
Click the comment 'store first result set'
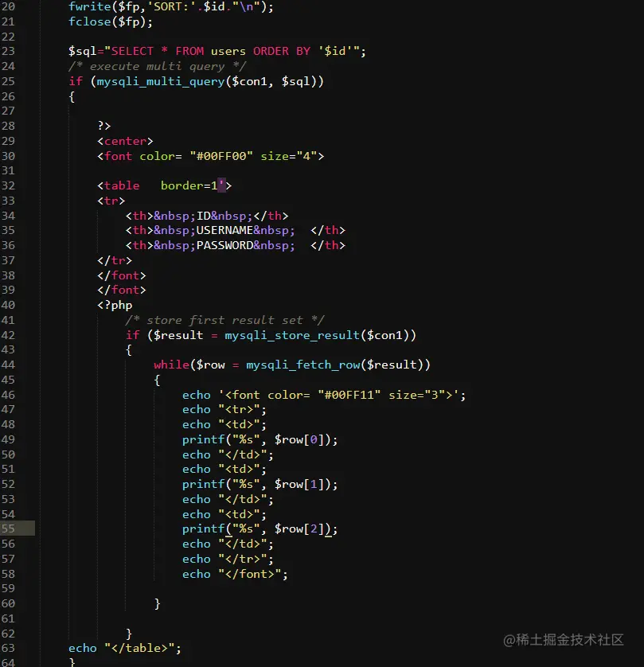coord(225,320)
